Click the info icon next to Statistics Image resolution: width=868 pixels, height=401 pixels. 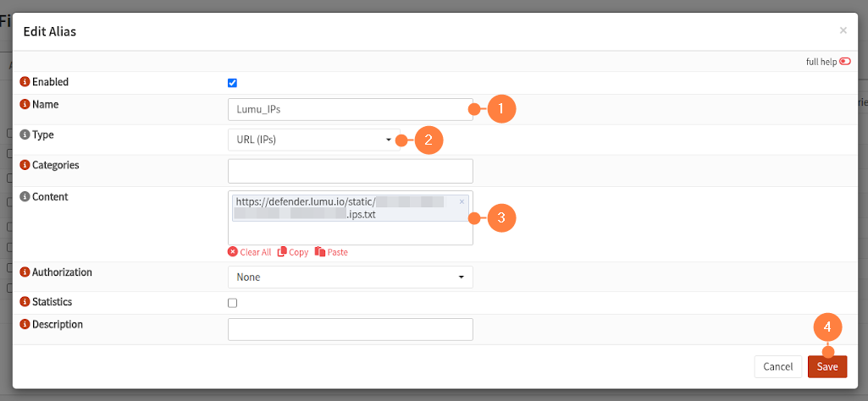point(25,302)
